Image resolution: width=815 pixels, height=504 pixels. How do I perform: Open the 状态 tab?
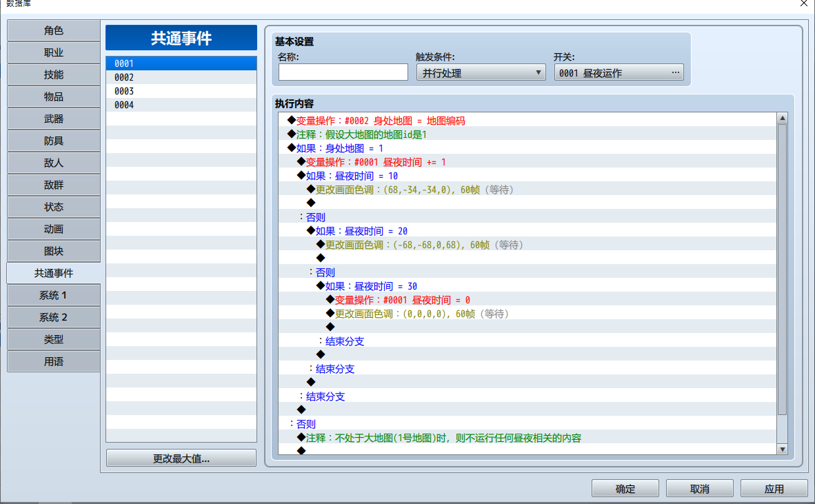[54, 207]
